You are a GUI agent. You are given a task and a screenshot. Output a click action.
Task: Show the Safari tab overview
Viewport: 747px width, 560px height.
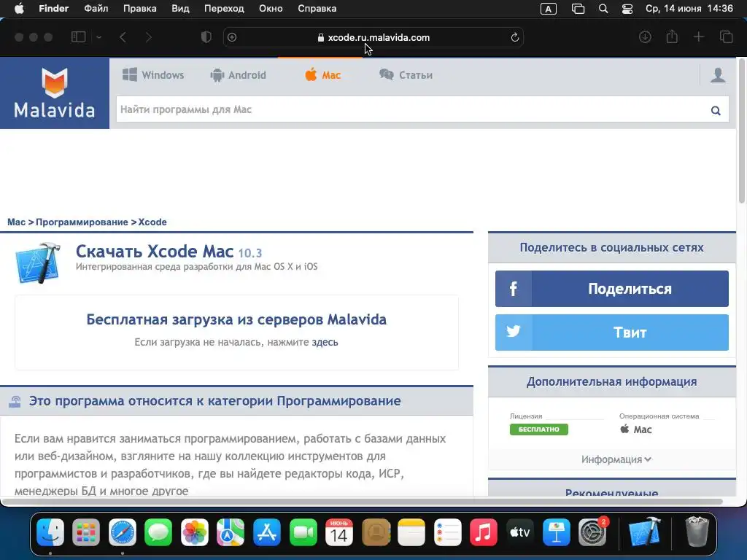click(726, 37)
